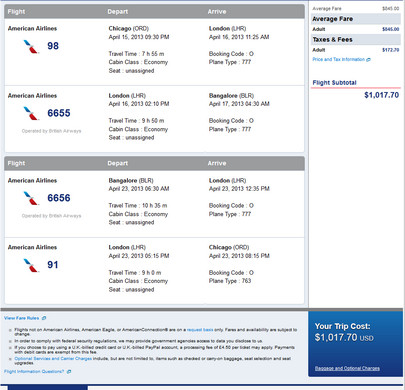Click 'Travel Time : 7 h 55 m'
The width and height of the screenshot is (405, 390).
[x=136, y=54]
